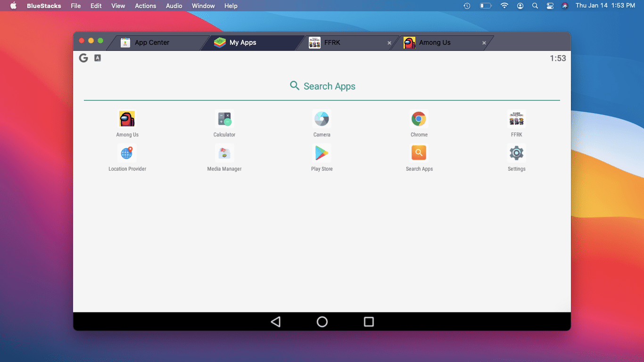644x362 pixels.
Task: Tap the Android home circle button
Action: click(322, 321)
